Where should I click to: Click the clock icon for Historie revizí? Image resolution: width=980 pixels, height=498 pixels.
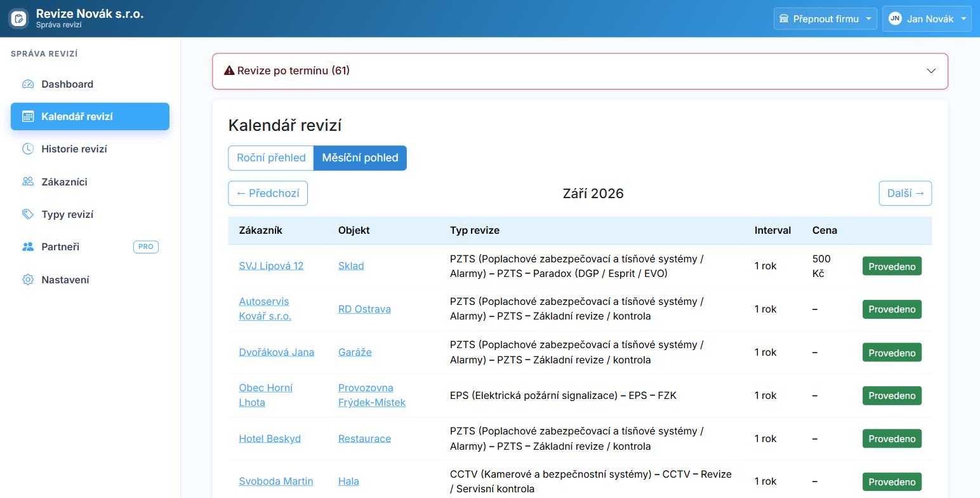click(x=28, y=149)
